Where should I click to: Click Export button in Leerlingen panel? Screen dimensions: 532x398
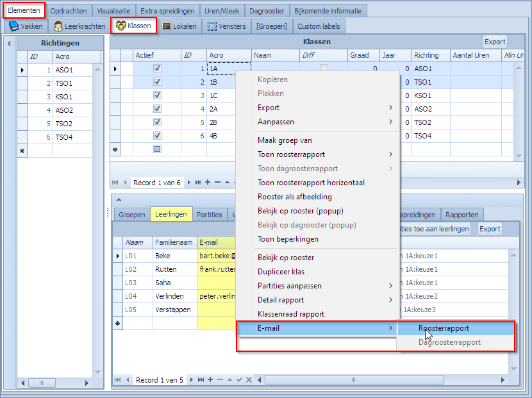coord(490,229)
